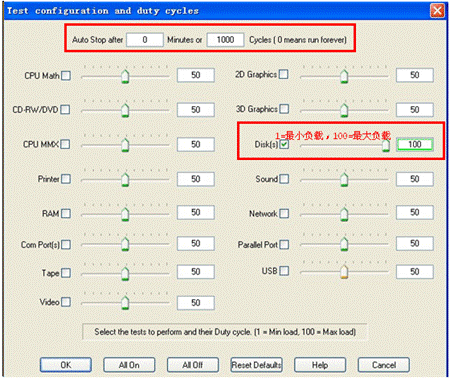The image size is (450, 378).
Task: Click the Network slider thumb
Action: (344, 214)
